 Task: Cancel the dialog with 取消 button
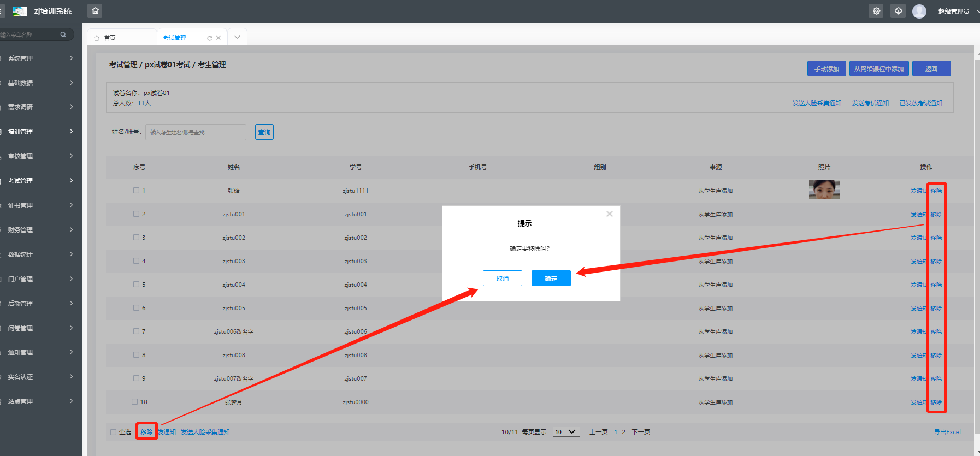503,279
